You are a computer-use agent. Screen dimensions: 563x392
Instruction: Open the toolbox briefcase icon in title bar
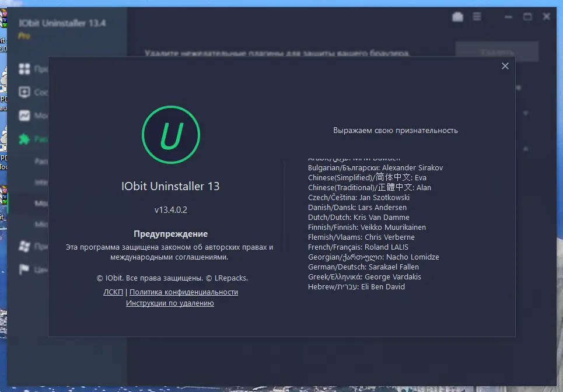(457, 16)
